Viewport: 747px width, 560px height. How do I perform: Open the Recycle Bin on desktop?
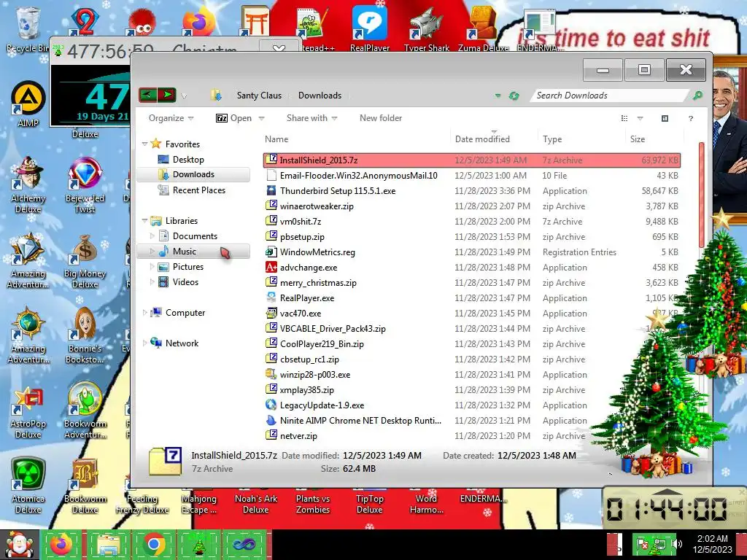pos(28,29)
